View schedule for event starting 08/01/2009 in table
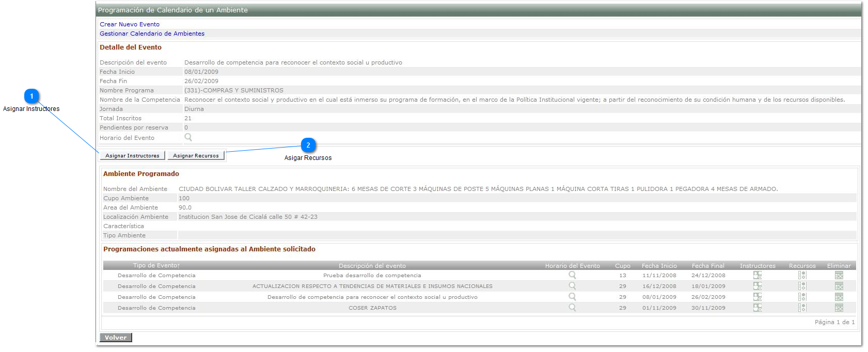 click(572, 297)
